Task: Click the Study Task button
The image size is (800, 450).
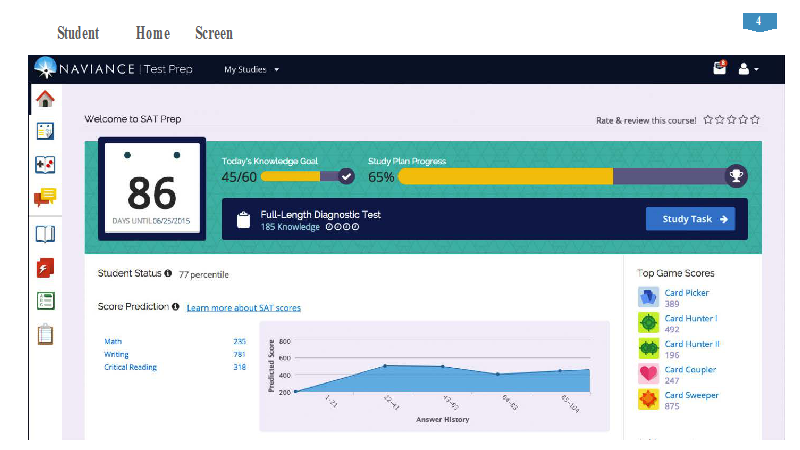Action: (690, 219)
